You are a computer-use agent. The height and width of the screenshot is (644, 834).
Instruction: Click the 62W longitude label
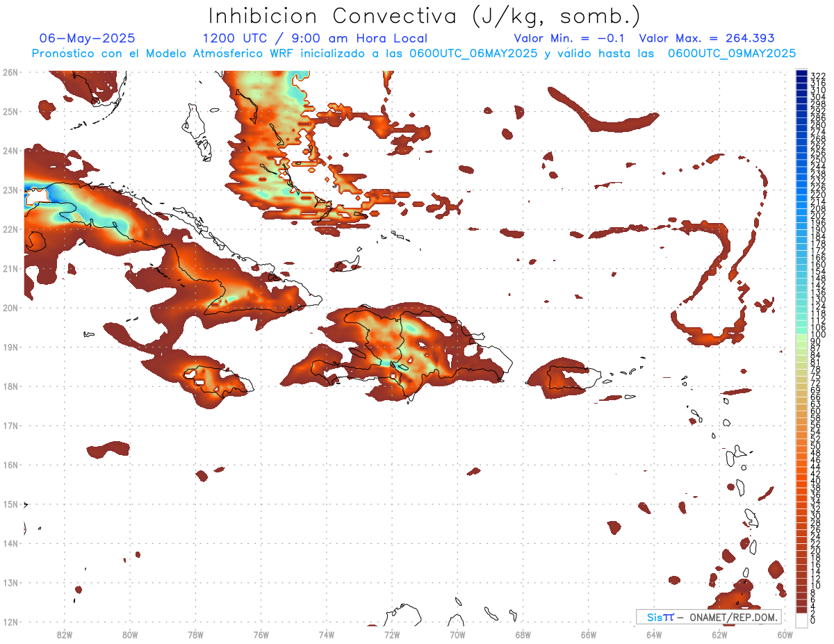click(x=719, y=634)
